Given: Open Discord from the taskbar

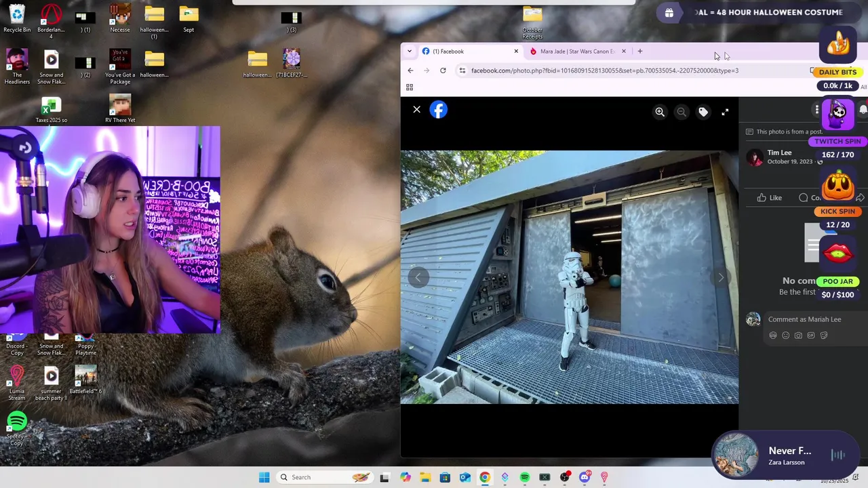Looking at the screenshot, I should (585, 477).
